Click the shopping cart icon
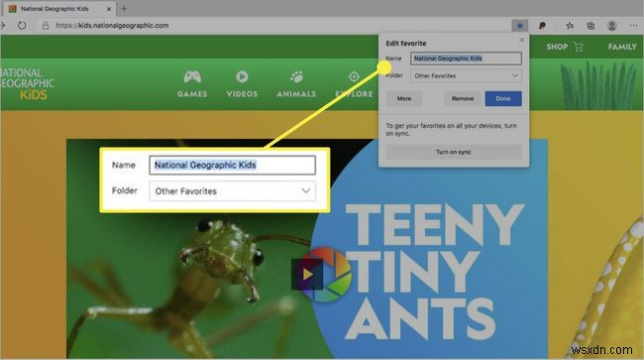 point(579,47)
